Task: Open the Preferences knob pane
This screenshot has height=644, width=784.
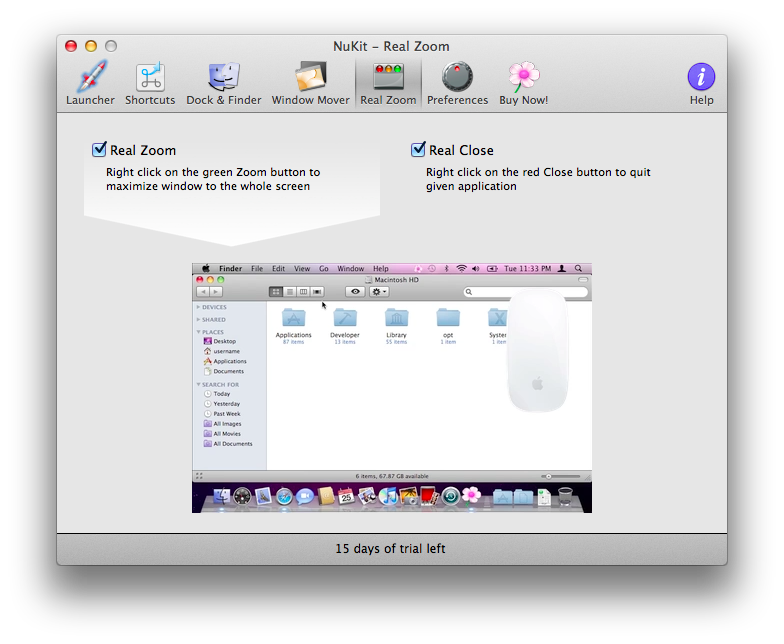Action: (x=457, y=83)
